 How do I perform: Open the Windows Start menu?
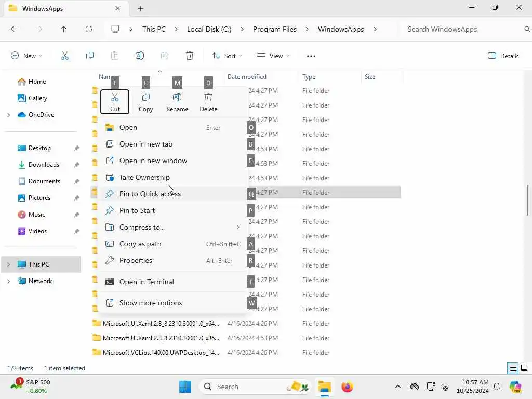[x=185, y=387]
